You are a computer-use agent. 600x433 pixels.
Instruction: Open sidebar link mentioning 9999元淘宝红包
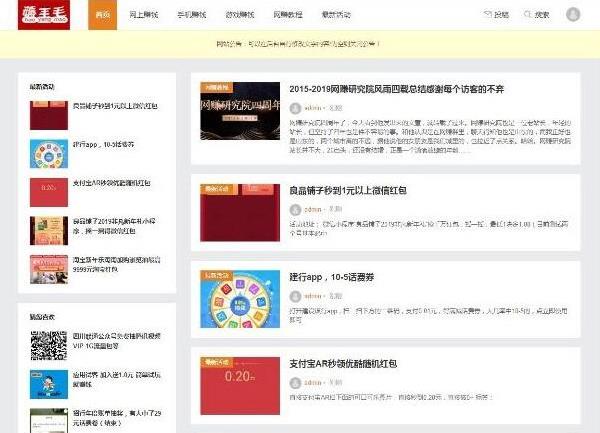pos(117,265)
